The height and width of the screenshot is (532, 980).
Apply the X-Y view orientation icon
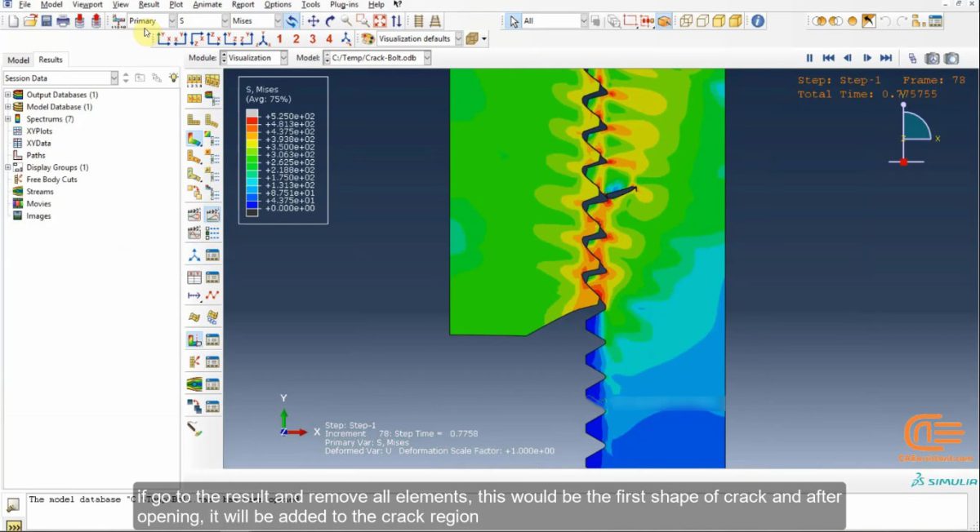pyautogui.click(x=163, y=38)
